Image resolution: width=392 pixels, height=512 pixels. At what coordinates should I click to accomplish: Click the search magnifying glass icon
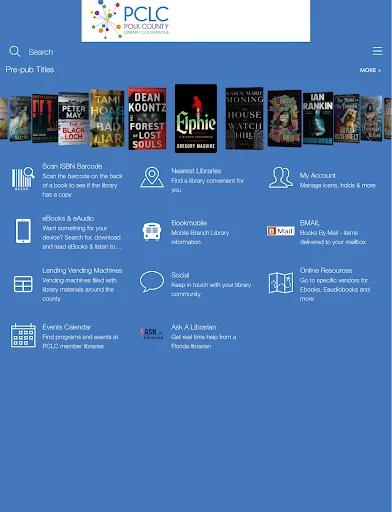(15, 52)
